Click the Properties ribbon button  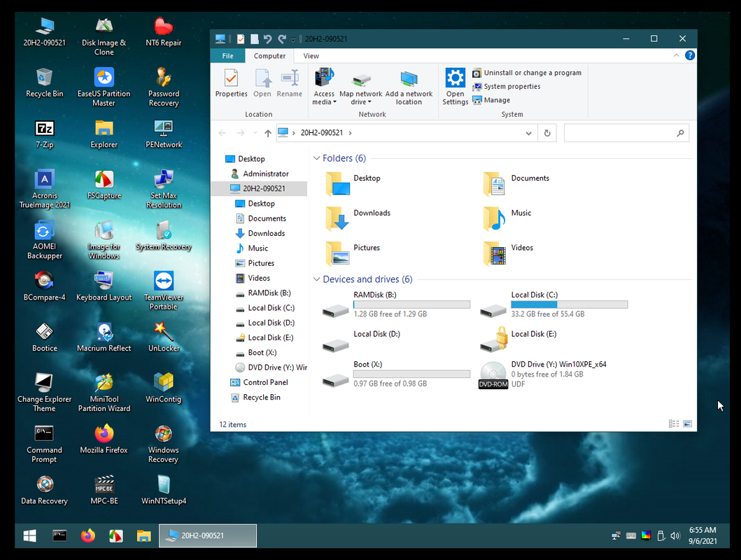click(231, 83)
